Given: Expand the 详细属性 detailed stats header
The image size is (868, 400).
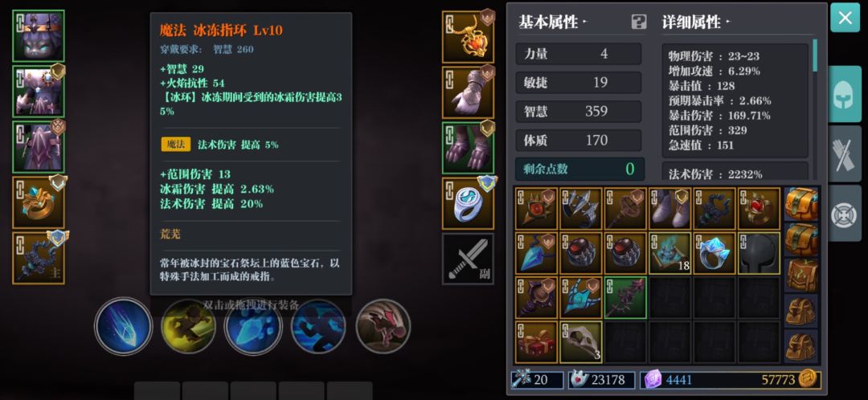Looking at the screenshot, I should pyautogui.click(x=694, y=22).
